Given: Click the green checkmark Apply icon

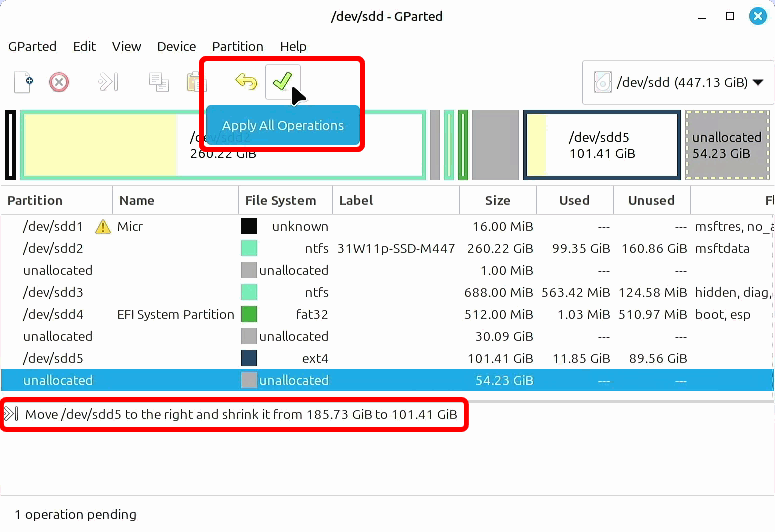Looking at the screenshot, I should (x=281, y=82).
